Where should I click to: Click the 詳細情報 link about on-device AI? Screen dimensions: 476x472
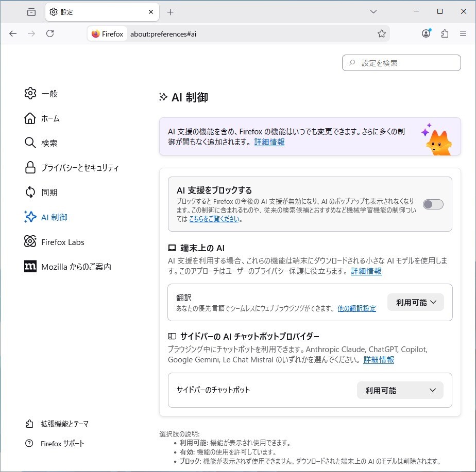[366, 271]
